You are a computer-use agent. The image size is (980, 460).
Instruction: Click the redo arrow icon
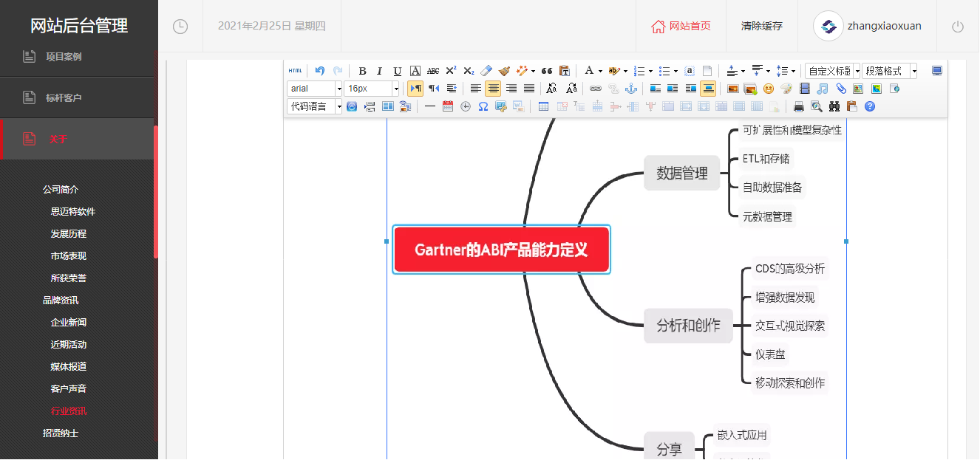338,71
